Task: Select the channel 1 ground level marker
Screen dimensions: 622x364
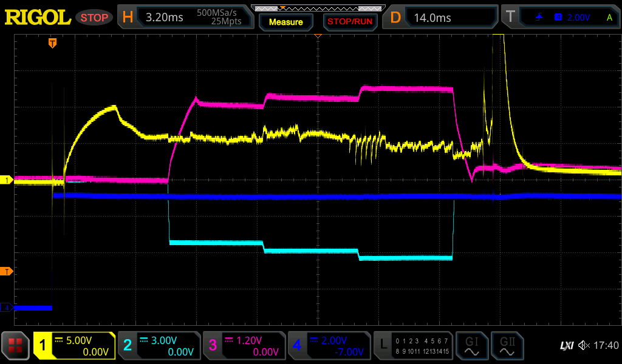Action: (x=7, y=180)
